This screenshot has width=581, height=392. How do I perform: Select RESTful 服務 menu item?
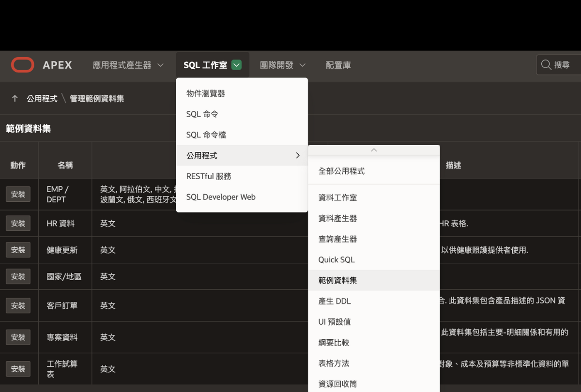coord(242,176)
